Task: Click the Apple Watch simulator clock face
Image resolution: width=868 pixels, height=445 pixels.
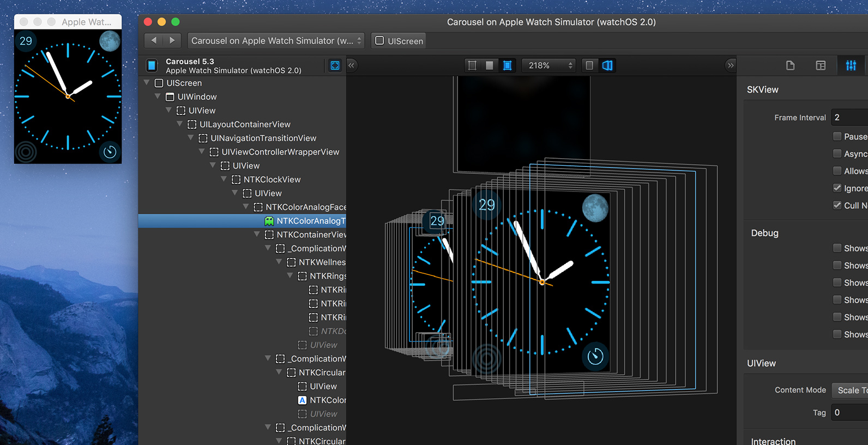Action: point(68,97)
